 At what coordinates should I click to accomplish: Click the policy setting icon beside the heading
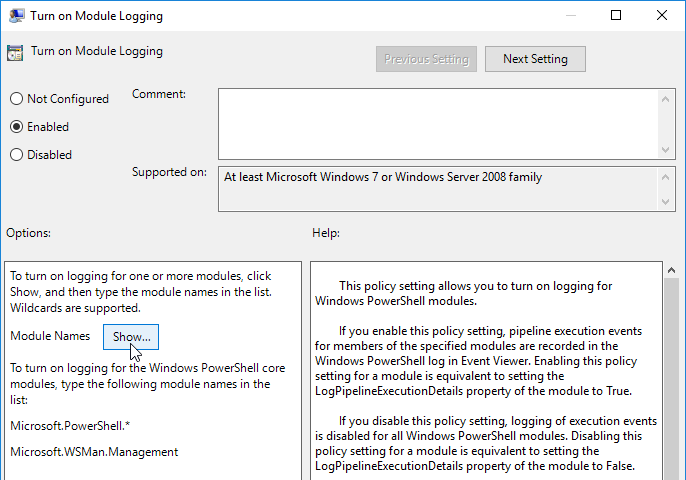click(15, 53)
